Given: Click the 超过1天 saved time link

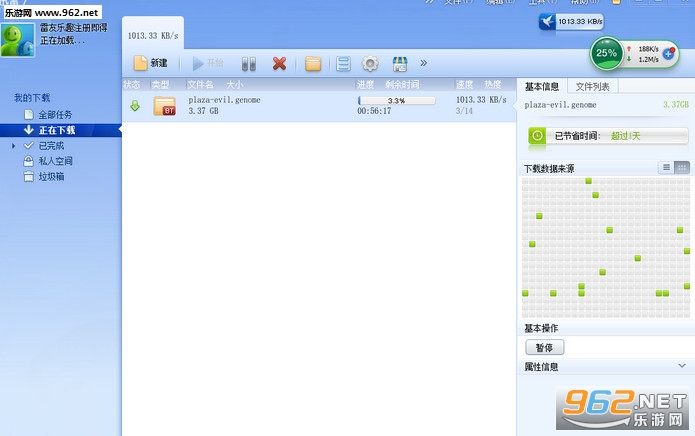Looking at the screenshot, I should click(626, 136).
